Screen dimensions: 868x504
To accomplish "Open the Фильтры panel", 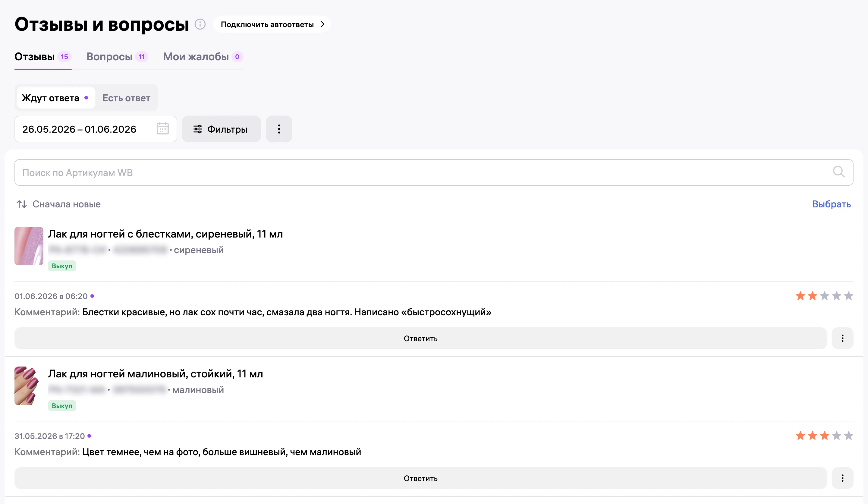I will pyautogui.click(x=221, y=129).
